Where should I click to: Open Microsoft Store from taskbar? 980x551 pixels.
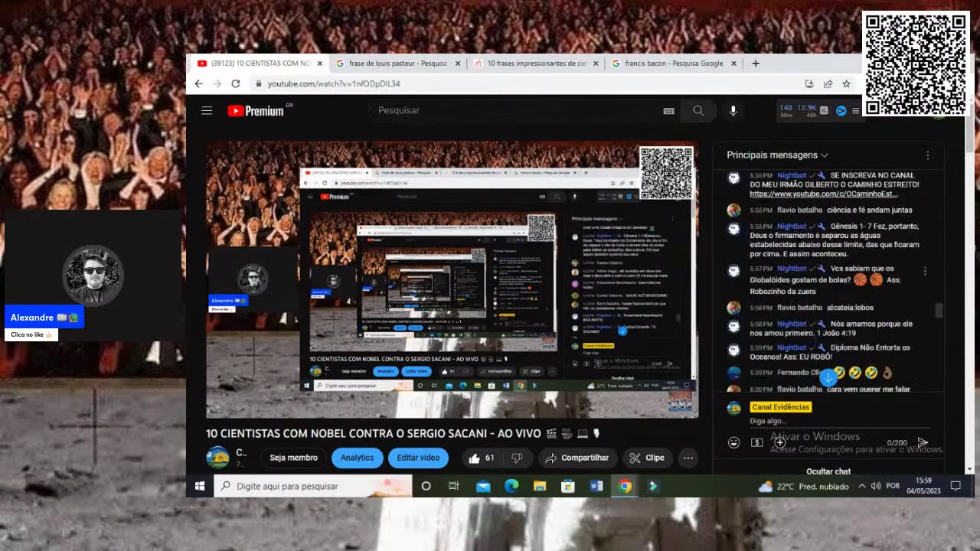pos(568,486)
